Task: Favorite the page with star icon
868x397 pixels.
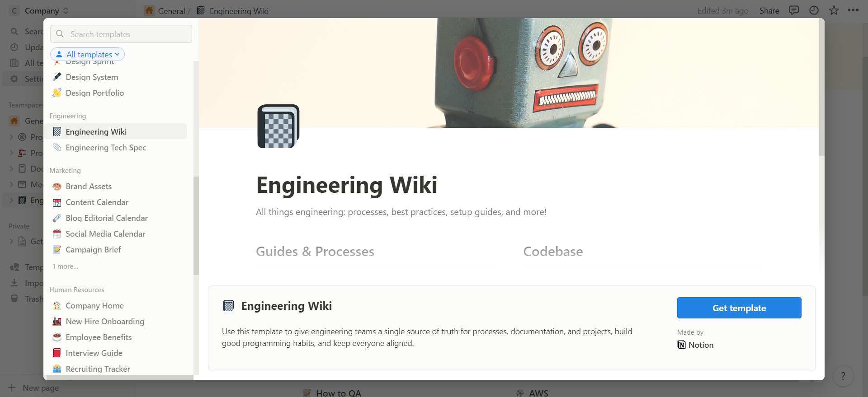Action: point(834,10)
